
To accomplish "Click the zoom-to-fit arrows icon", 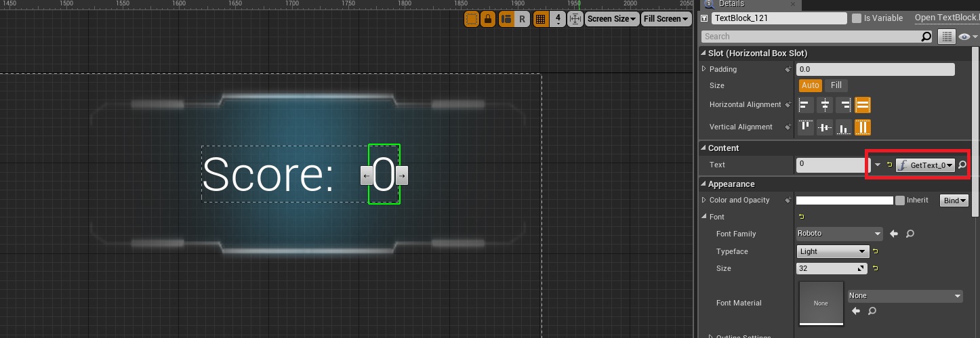I will click(x=575, y=19).
